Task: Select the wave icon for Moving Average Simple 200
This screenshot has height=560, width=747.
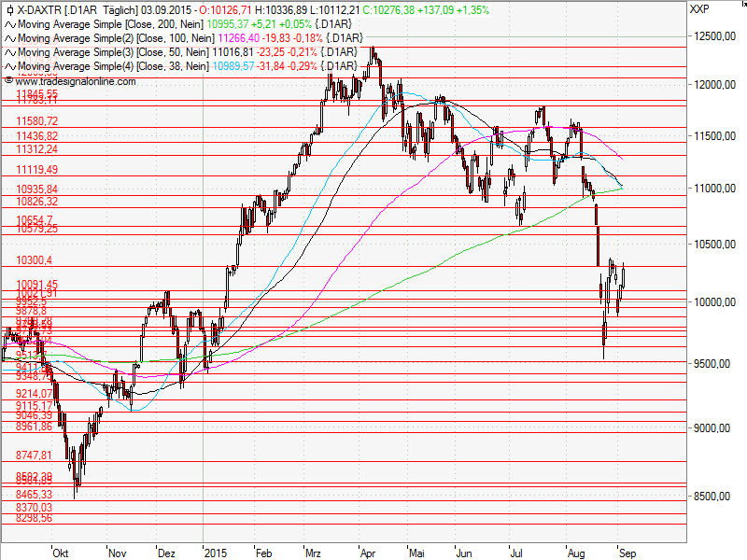Action: point(9,25)
